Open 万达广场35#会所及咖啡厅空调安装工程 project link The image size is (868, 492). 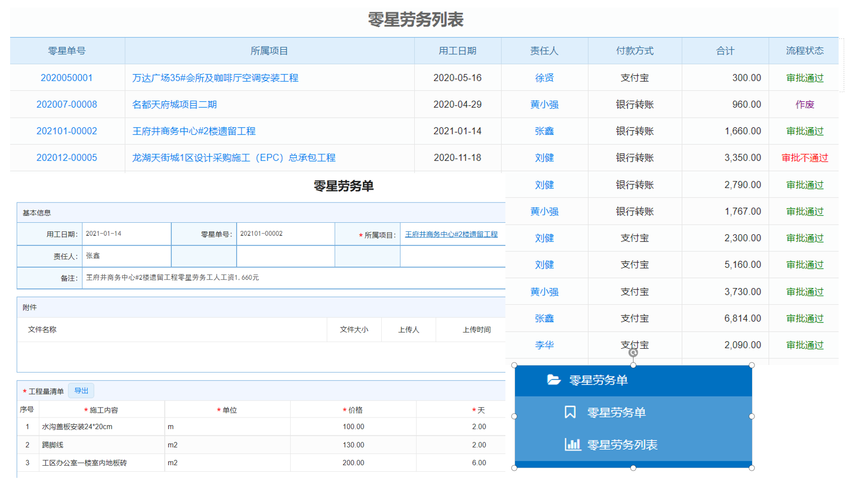click(215, 78)
